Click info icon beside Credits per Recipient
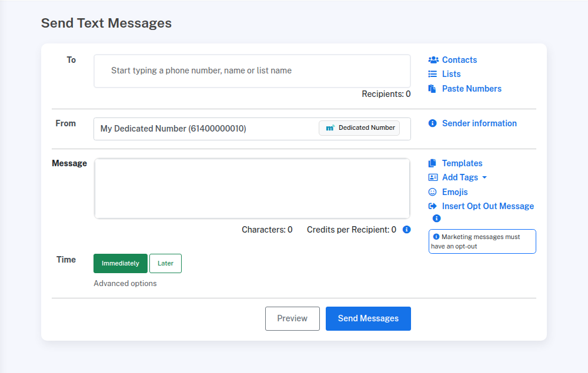The height and width of the screenshot is (373, 588). 406,230
